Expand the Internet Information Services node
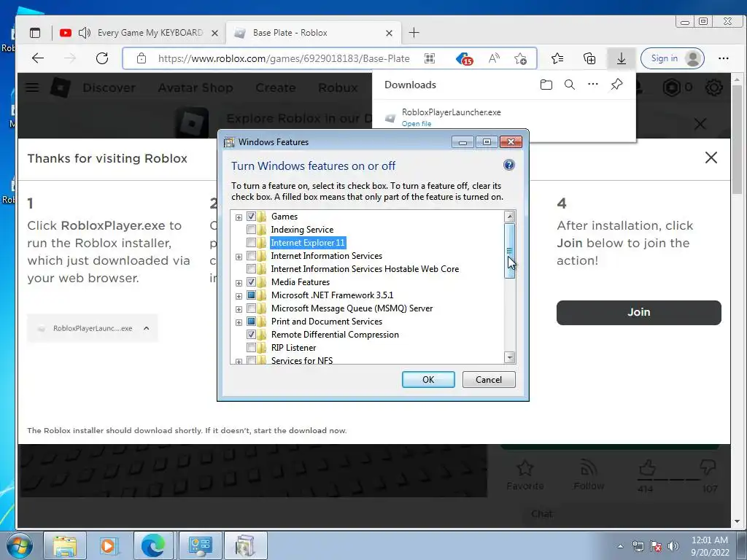Viewport: 747px width, 560px height. [x=239, y=257]
